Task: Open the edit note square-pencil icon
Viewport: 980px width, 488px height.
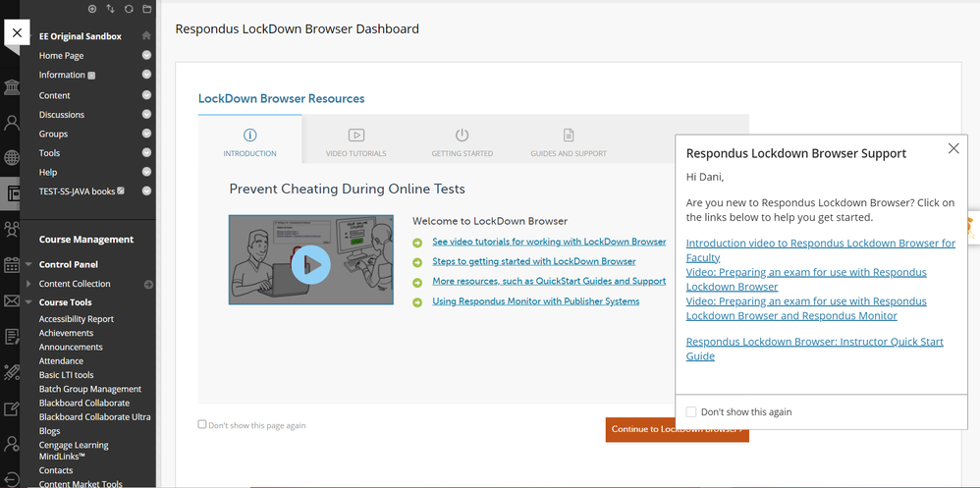Action: point(11,408)
